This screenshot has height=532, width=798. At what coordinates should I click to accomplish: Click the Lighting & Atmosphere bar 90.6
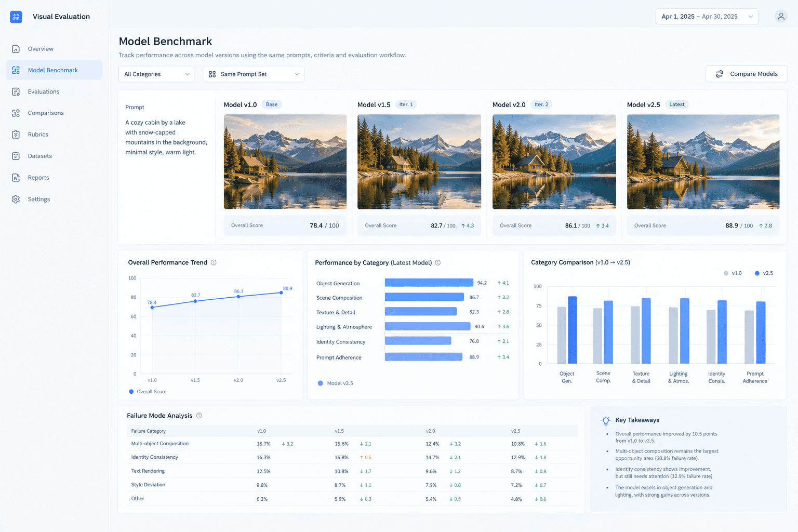[x=428, y=326]
